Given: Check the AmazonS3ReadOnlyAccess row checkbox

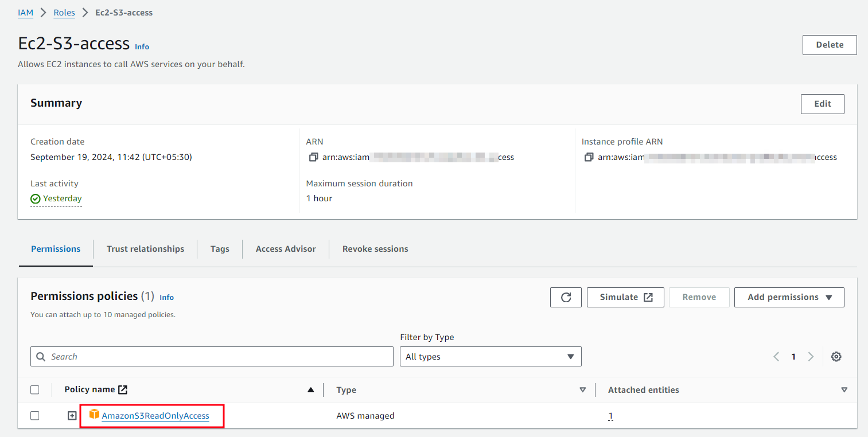Looking at the screenshot, I should [x=35, y=416].
